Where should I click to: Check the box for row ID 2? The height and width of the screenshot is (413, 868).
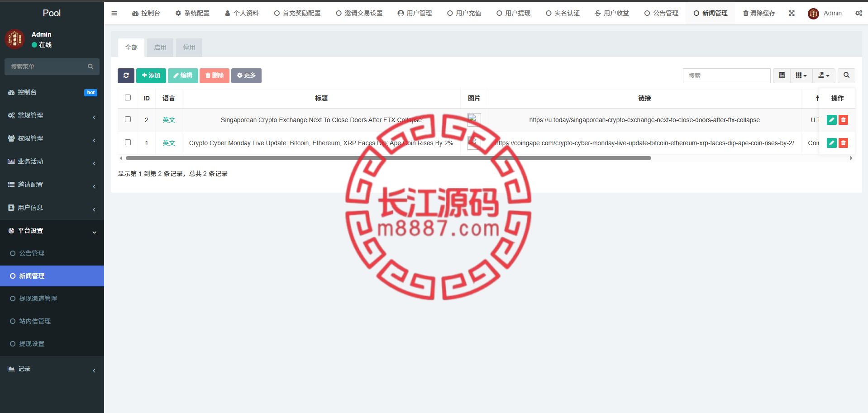(128, 119)
